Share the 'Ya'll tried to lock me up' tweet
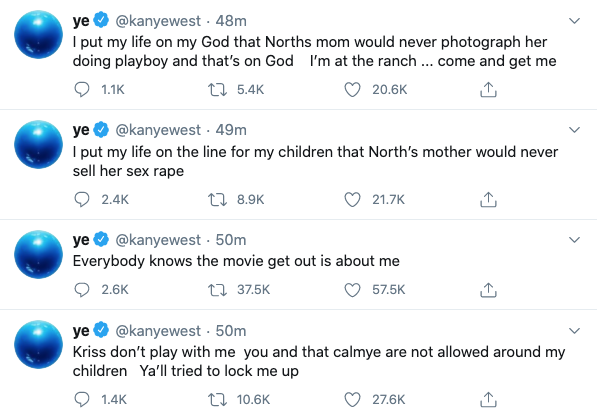This screenshot has width=597, height=418. [488, 399]
